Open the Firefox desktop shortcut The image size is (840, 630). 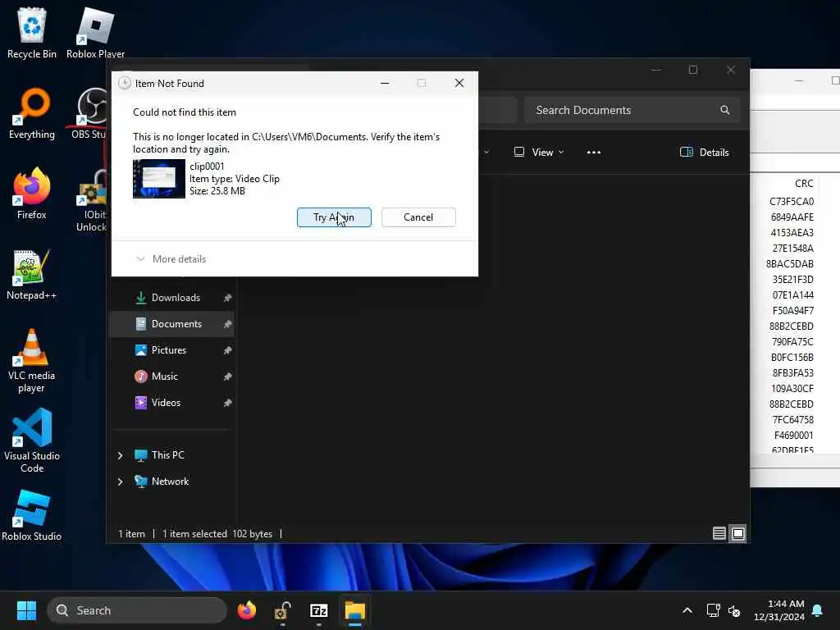(x=32, y=193)
